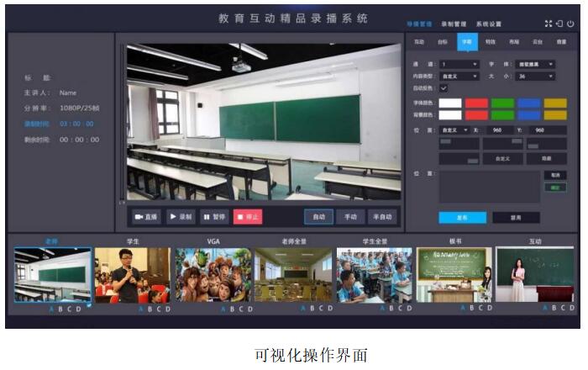
Task: Open the 大小 font size dropdown
Action: point(536,76)
